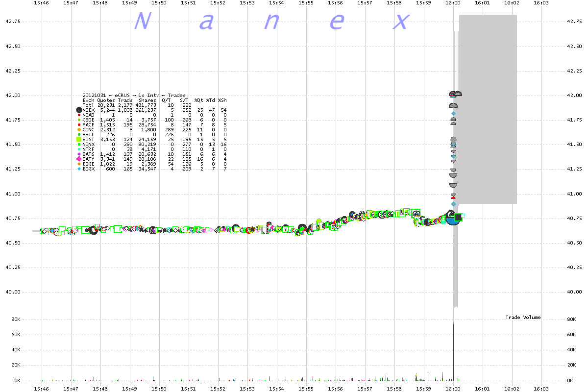Viewport: 588px width, 392px height.
Task: Click the EDGX blue diamond legend marker
Action: (79, 169)
